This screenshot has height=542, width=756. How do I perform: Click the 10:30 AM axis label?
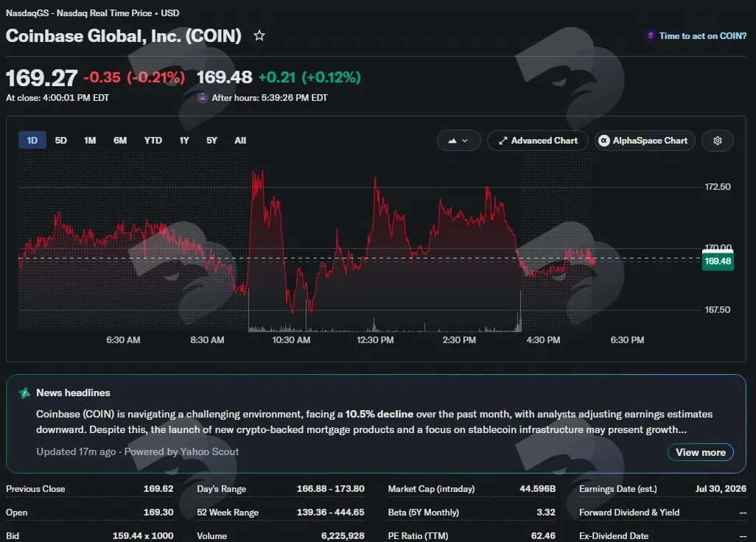click(x=291, y=340)
